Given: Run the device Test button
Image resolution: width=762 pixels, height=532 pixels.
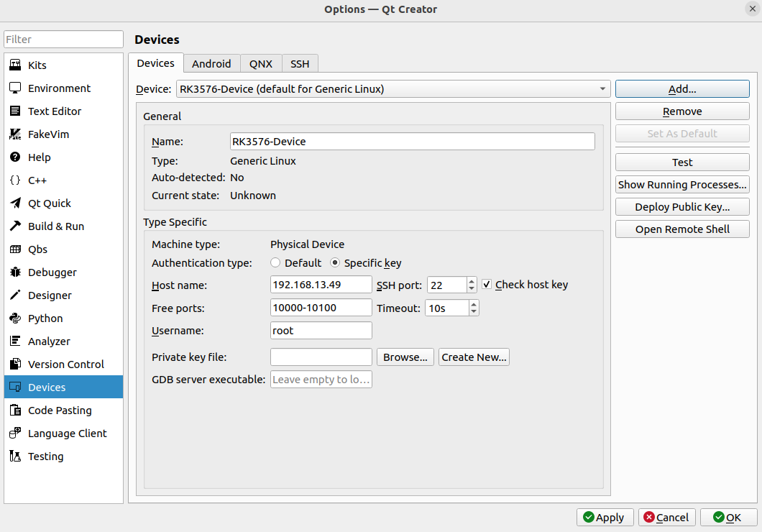Looking at the screenshot, I should click(x=682, y=162).
